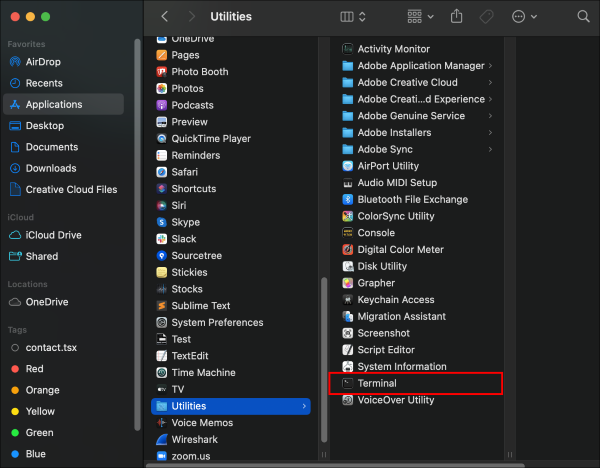Click the Search magnifier icon
Viewport: 600px width, 468px height.
[583, 16]
